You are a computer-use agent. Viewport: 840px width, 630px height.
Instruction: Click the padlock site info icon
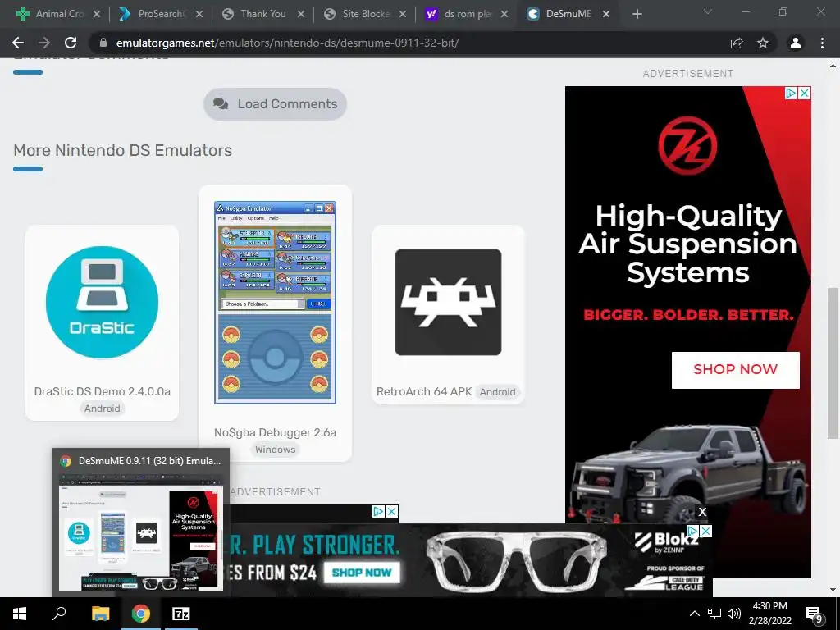pyautogui.click(x=103, y=43)
